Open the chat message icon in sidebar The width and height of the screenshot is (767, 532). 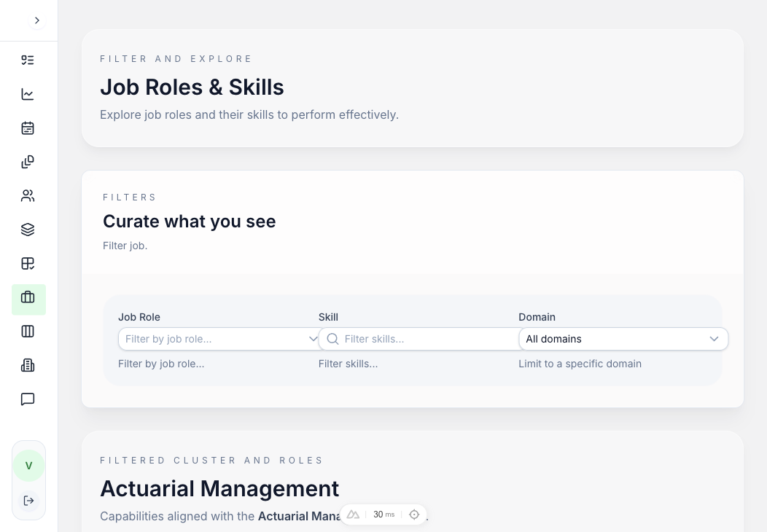click(x=28, y=399)
